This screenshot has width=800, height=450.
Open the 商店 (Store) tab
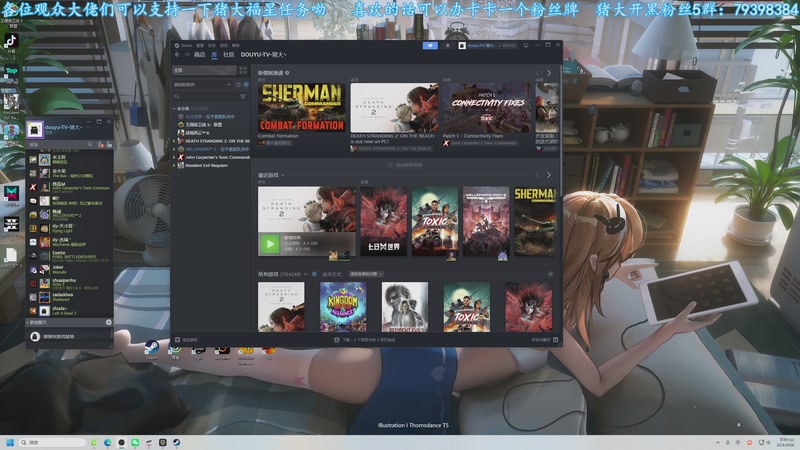point(199,55)
